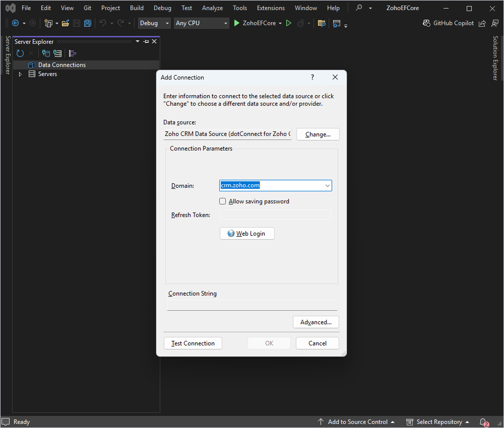Expand the Servers tree node

(x=20, y=75)
